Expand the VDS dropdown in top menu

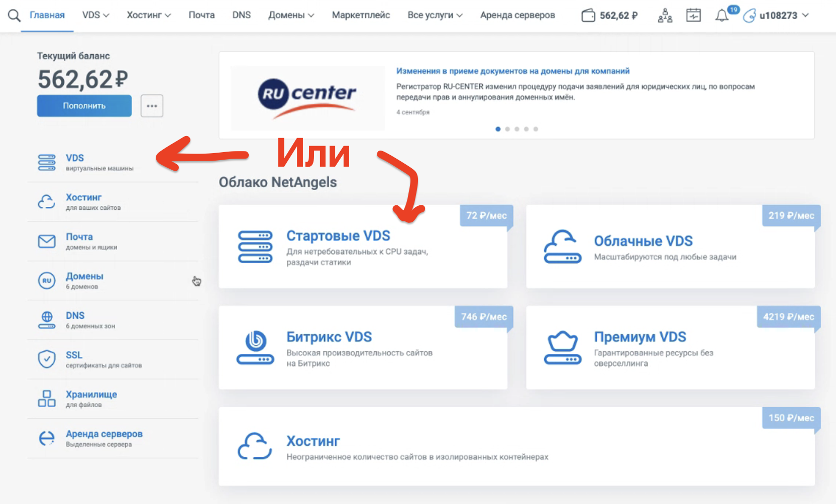click(x=95, y=16)
